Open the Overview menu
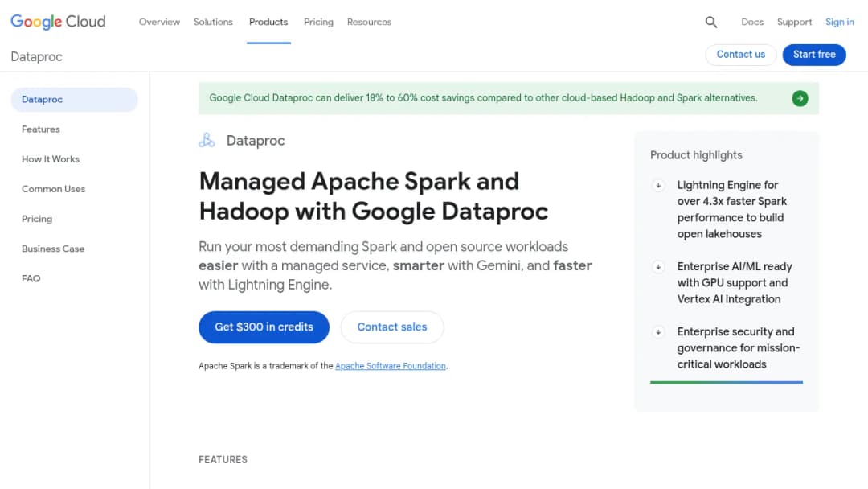The width and height of the screenshot is (868, 489). [159, 23]
